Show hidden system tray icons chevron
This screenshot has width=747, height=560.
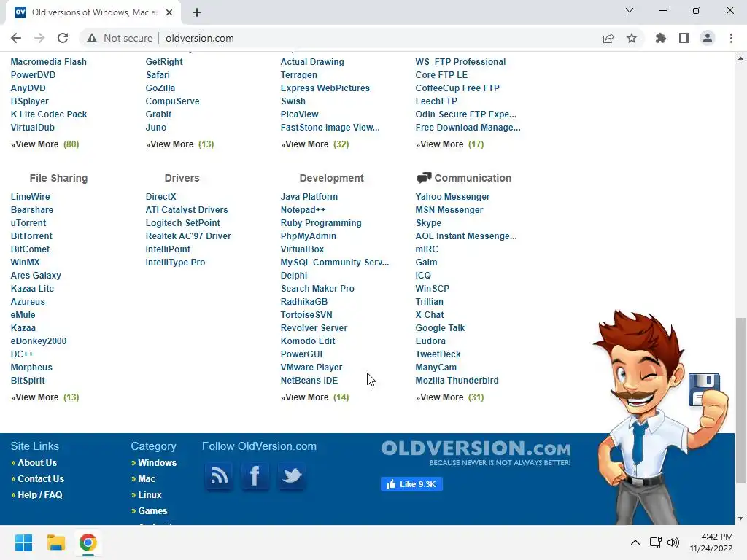635,542
